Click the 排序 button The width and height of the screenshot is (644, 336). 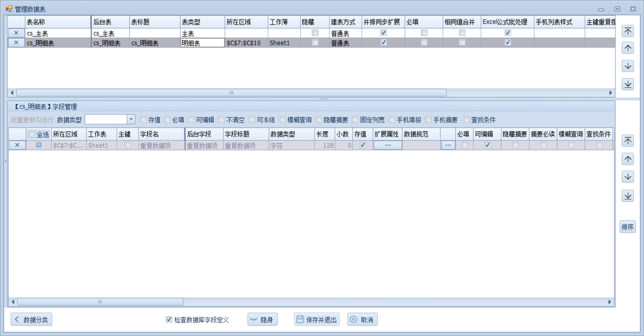627,227
